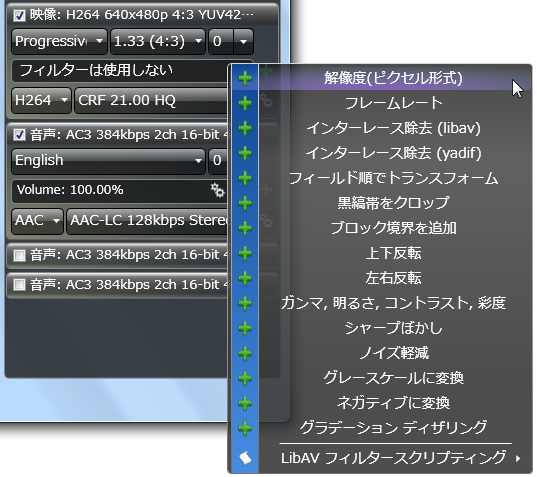Uncheck the first 音声 AC3 audio stream checkbox
The height and width of the screenshot is (477, 537).
tap(19, 135)
